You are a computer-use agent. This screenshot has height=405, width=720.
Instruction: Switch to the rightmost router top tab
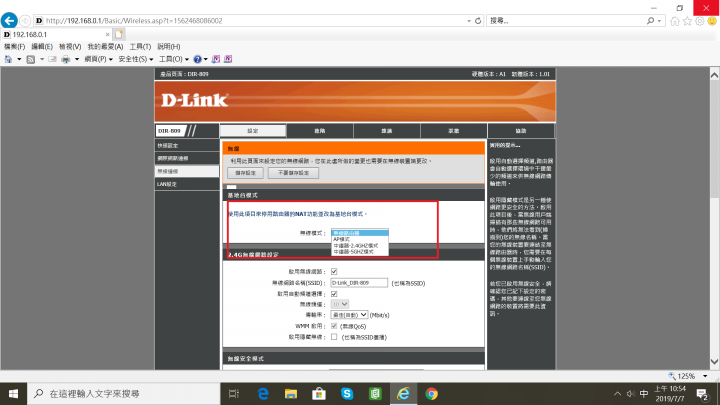click(521, 131)
